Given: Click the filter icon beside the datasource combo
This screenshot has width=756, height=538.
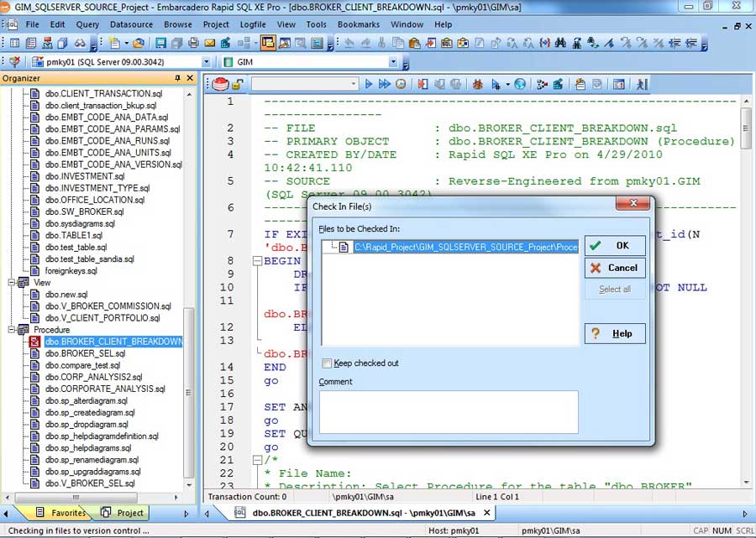Looking at the screenshot, I should tap(15, 61).
